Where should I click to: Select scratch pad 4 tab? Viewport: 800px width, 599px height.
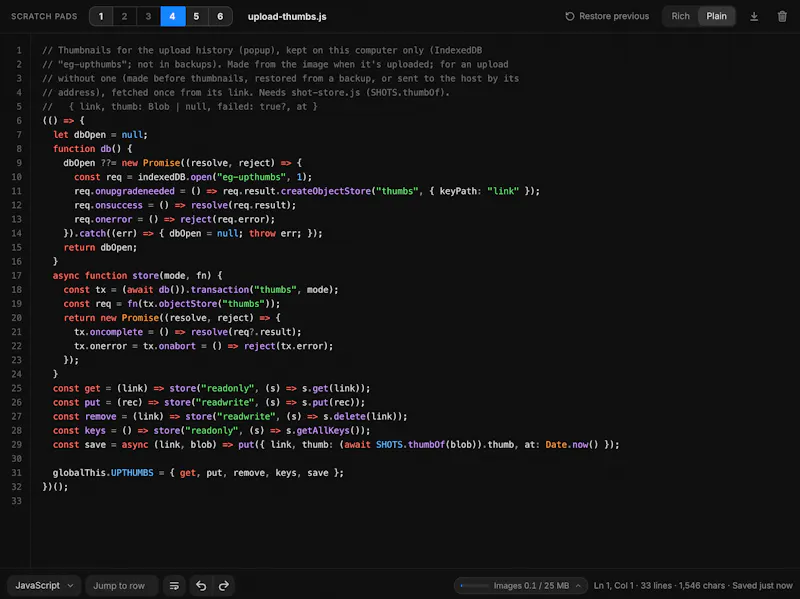[172, 16]
